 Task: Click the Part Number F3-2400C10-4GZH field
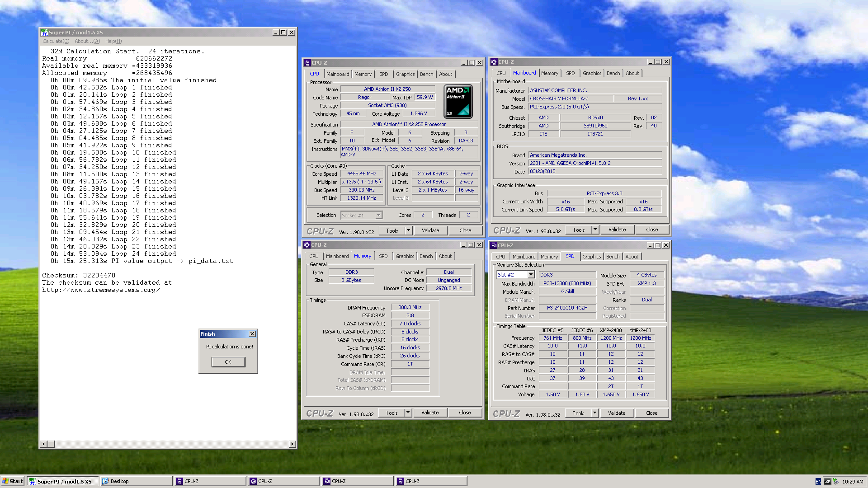(x=567, y=308)
